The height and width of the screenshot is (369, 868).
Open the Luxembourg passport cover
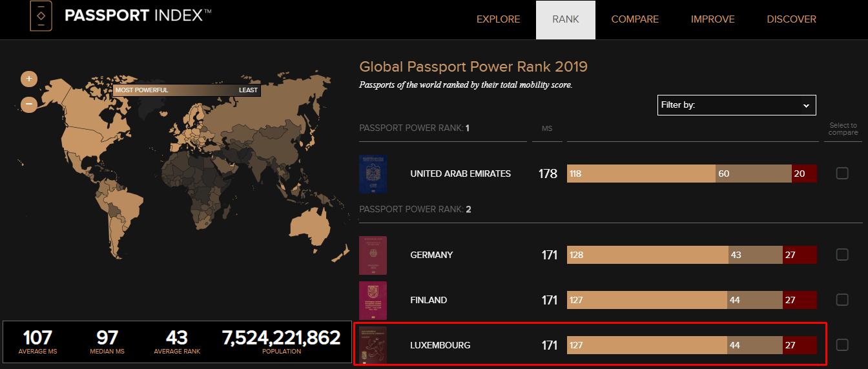tap(373, 346)
